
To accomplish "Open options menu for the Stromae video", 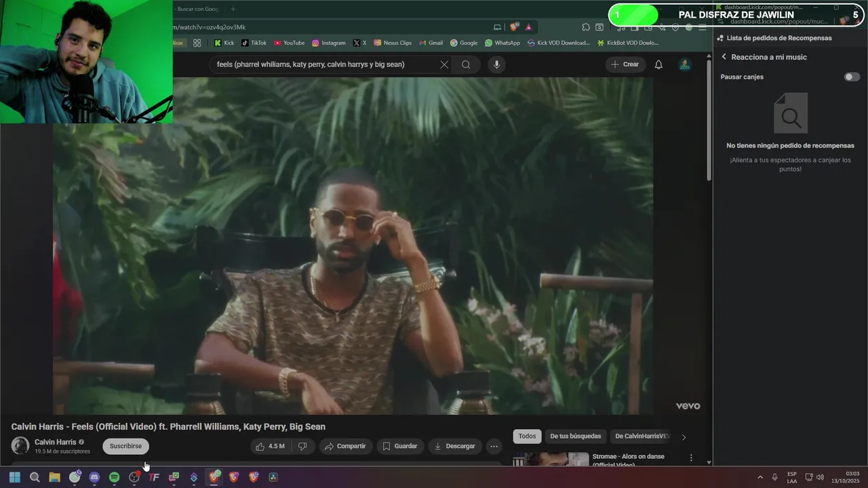I will click(691, 458).
